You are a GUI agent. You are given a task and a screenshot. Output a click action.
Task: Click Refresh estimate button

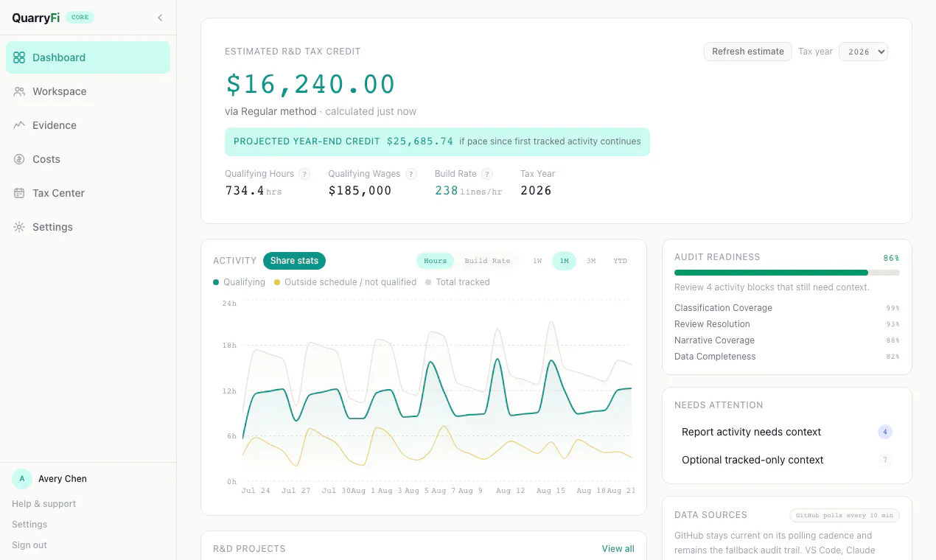(x=748, y=52)
